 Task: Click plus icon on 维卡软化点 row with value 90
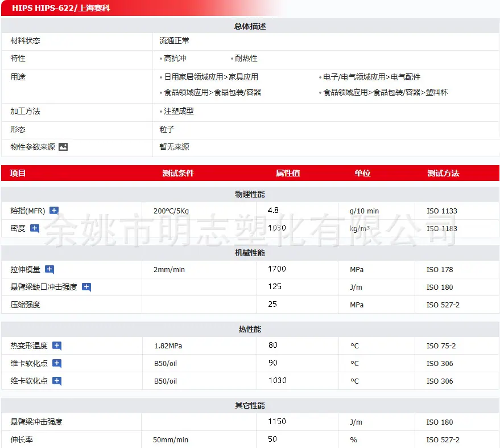click(x=57, y=363)
